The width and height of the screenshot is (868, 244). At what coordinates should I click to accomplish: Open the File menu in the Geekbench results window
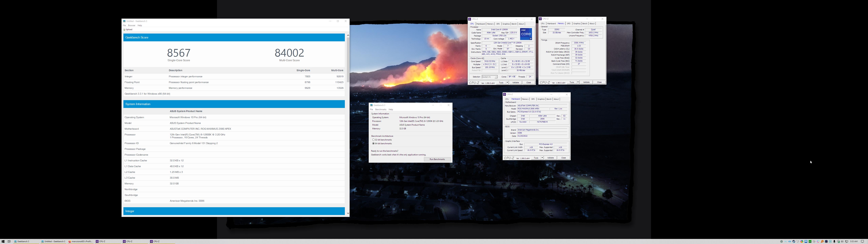124,26
